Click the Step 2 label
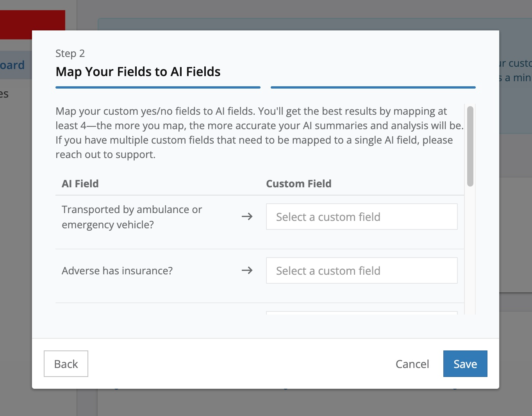 click(x=70, y=53)
